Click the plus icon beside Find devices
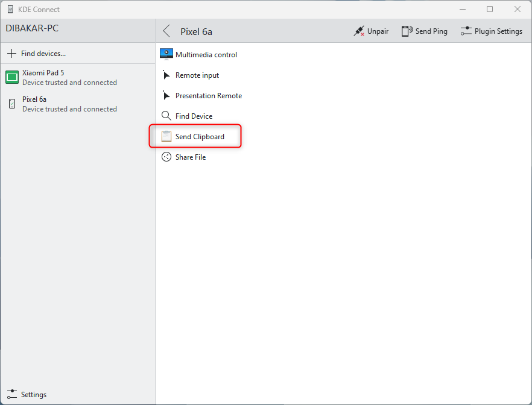The image size is (532, 405). coord(11,53)
